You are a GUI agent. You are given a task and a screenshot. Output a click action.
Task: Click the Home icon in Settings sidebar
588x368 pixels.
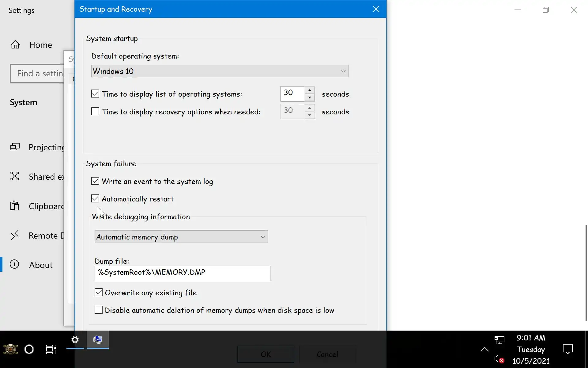(15, 45)
